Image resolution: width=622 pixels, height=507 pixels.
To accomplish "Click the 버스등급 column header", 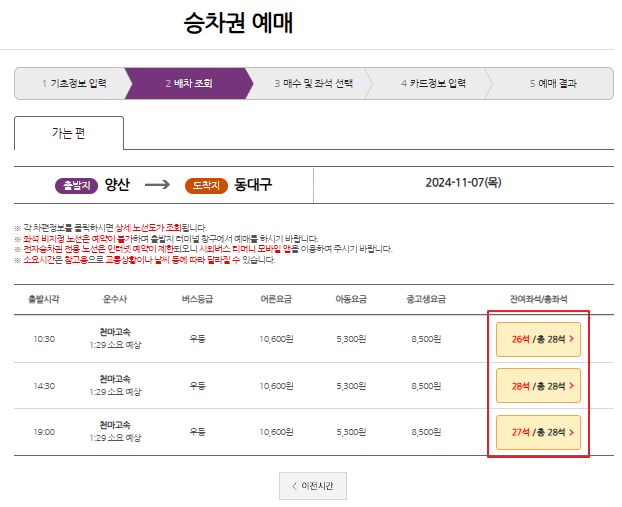I will coord(197,299).
